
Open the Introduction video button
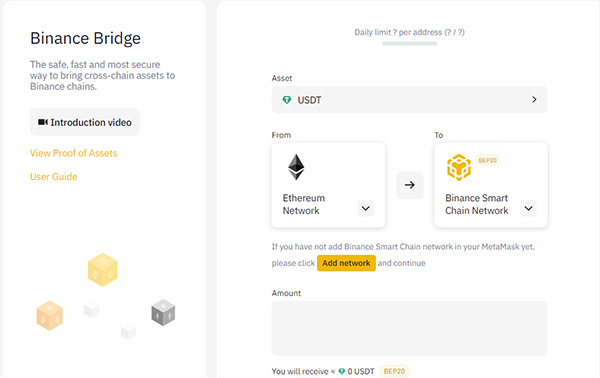coord(85,122)
